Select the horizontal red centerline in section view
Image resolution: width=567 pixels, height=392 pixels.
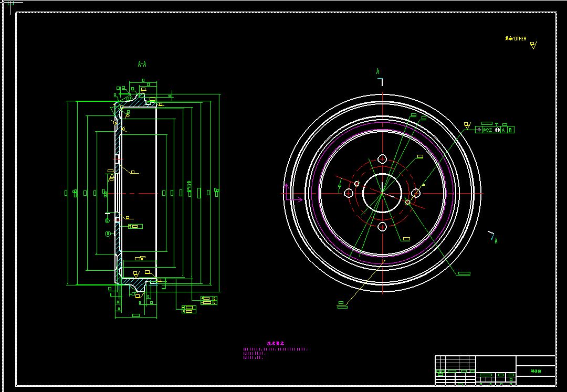tap(132, 193)
